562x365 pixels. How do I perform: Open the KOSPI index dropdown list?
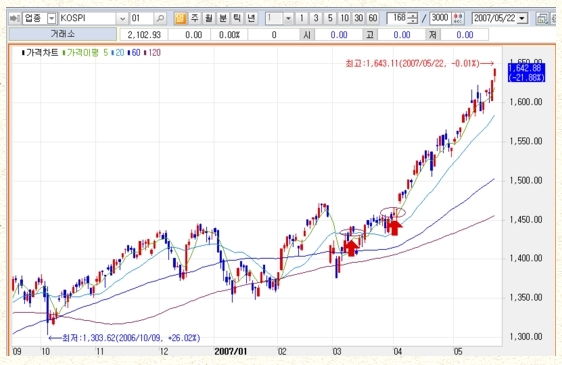click(x=122, y=18)
